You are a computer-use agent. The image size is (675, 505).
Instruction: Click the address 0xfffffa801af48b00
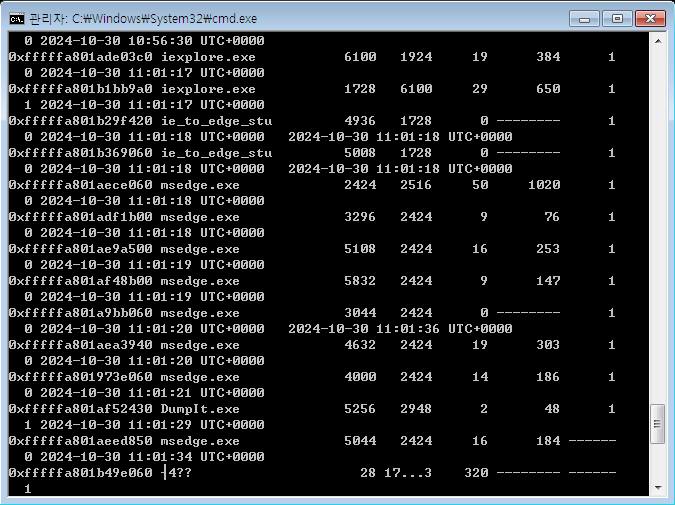click(81, 281)
